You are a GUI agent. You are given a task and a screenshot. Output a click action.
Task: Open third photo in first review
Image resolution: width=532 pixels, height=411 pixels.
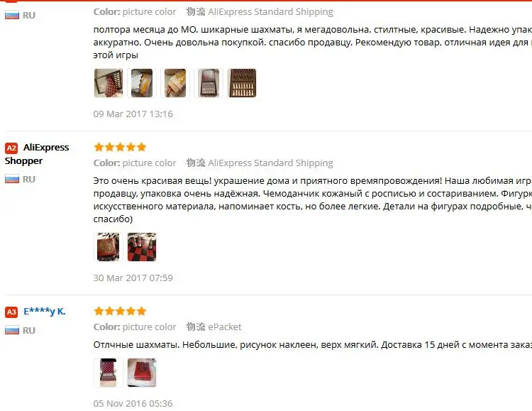coord(175,83)
